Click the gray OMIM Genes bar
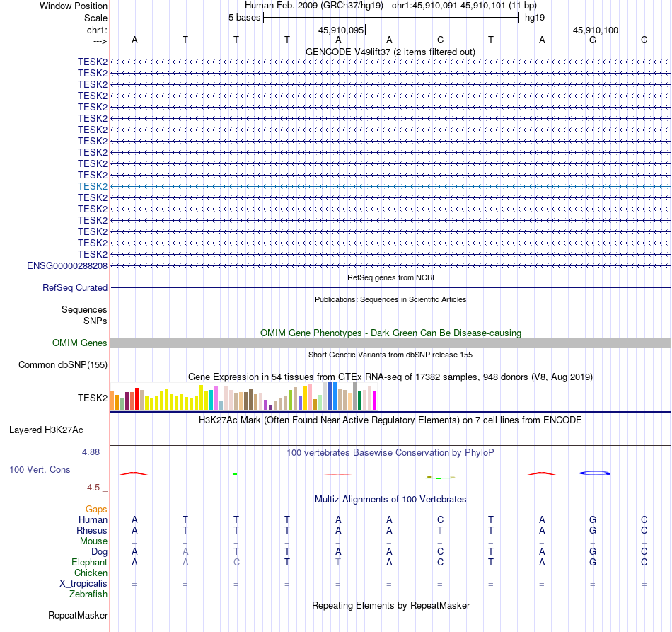Screen dimensions: 672x632 pos(390,343)
